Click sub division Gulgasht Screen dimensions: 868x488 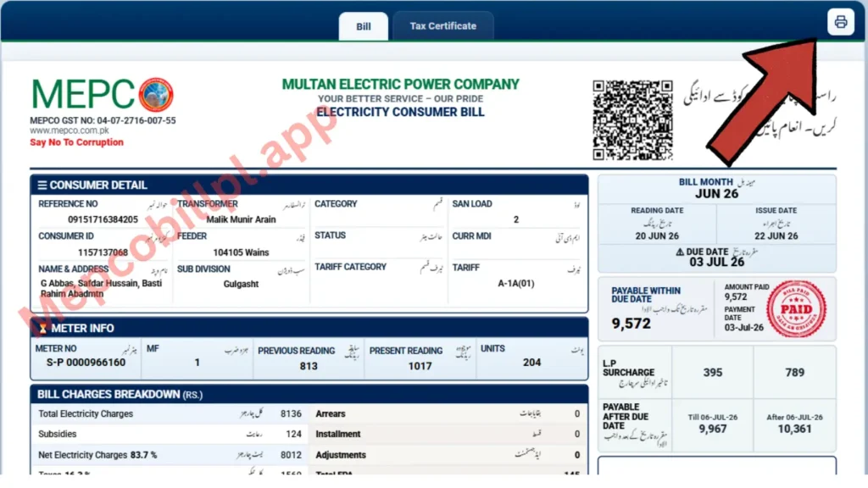(241, 284)
